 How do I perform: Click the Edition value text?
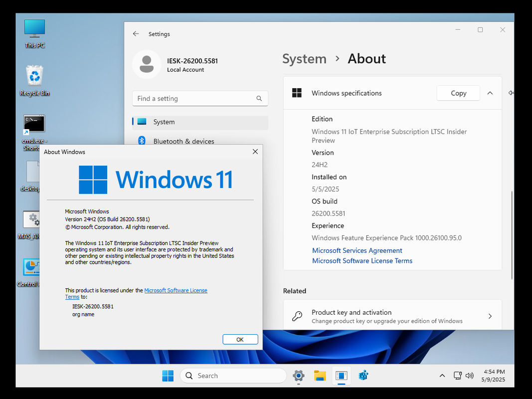[x=389, y=136]
